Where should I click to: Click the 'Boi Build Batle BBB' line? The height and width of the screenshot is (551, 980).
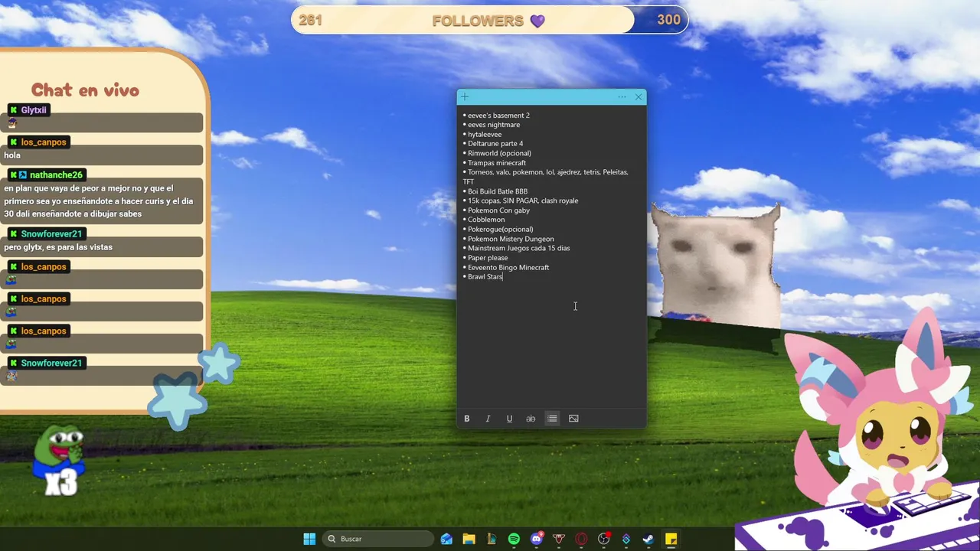pos(498,191)
